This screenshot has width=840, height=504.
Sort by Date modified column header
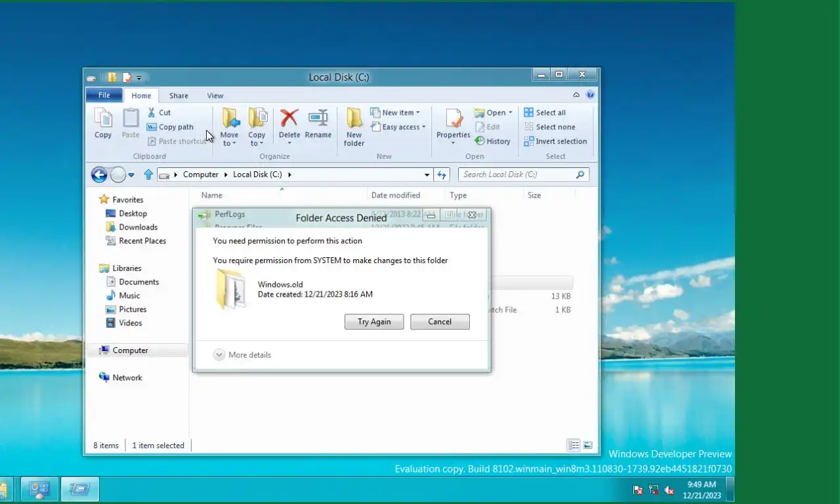click(396, 195)
